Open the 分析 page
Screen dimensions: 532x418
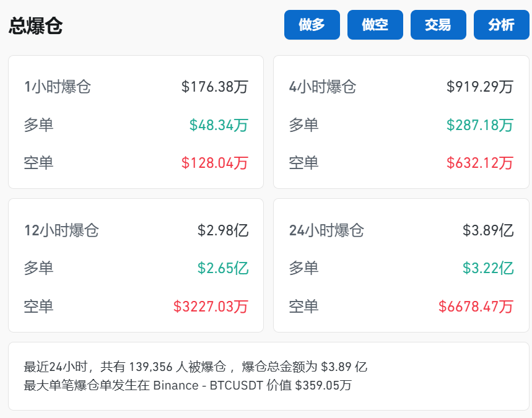click(502, 25)
